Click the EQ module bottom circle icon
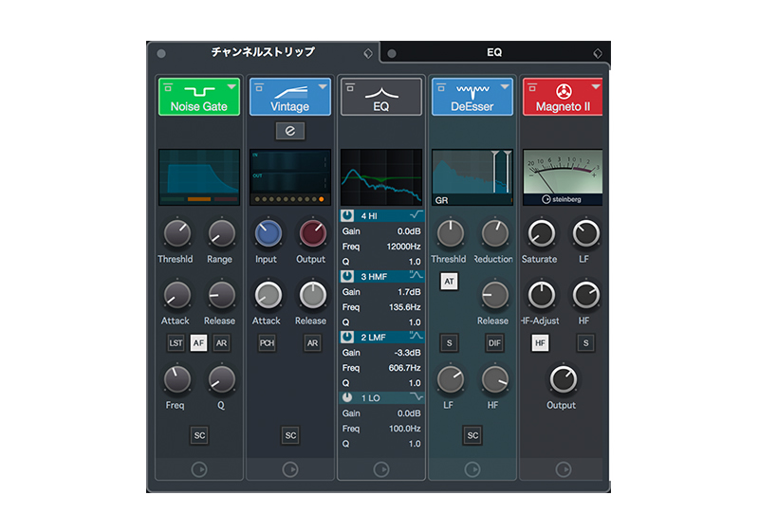The width and height of the screenshot is (759, 532). [x=381, y=469]
